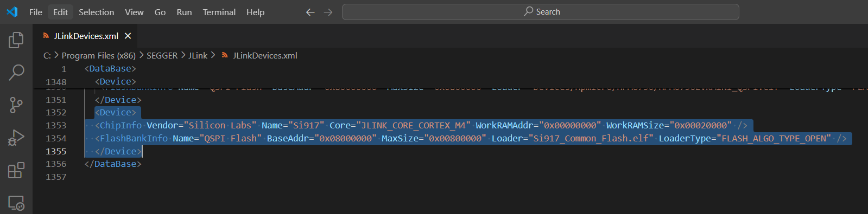Click the closing DataBase tag on line 1356
This screenshot has height=214, width=868.
coord(113,164)
